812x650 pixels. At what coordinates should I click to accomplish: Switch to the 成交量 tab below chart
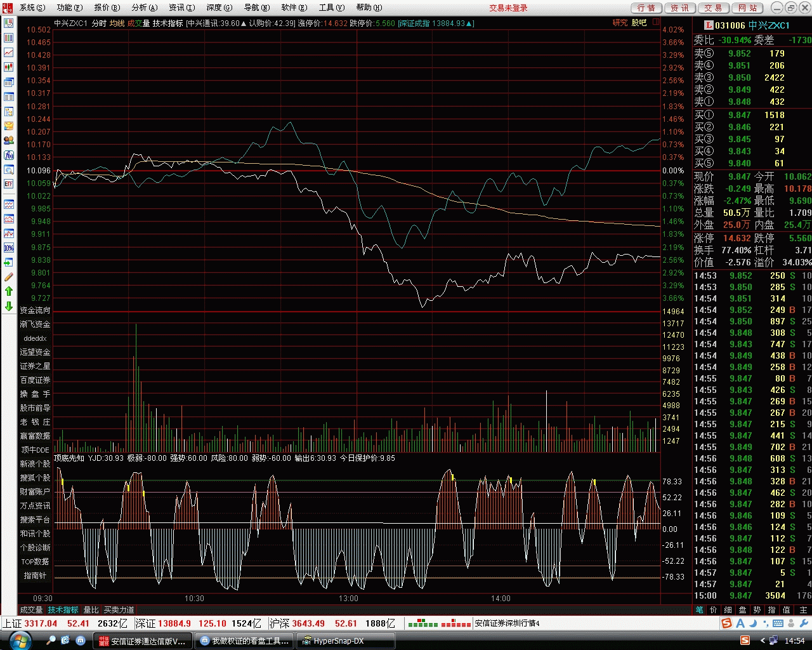pos(31,610)
